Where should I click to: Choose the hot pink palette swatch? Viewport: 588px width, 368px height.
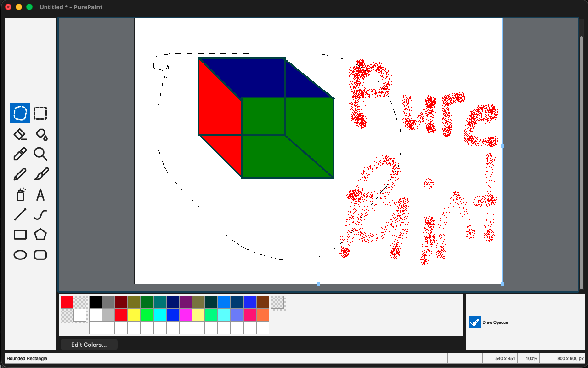pos(250,315)
